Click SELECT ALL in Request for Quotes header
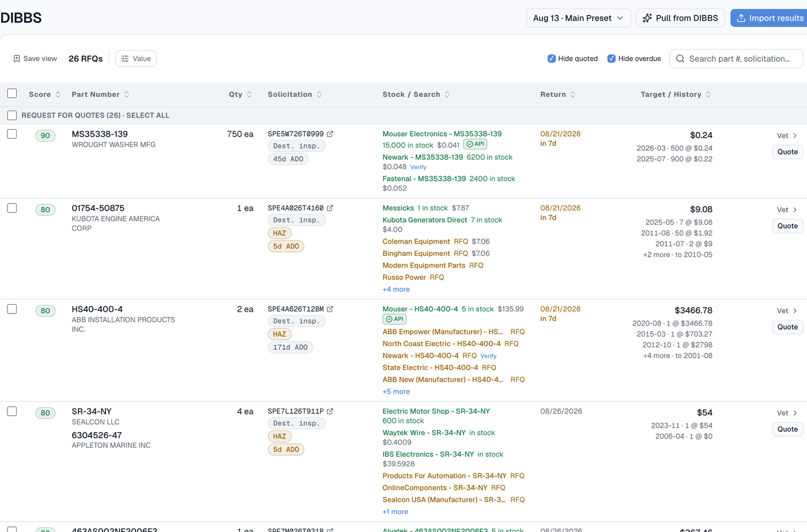Image resolution: width=807 pixels, height=532 pixels. pyautogui.click(x=148, y=115)
